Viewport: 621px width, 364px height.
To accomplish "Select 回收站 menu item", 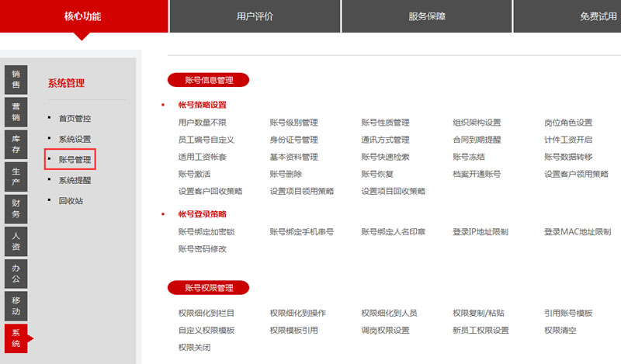I will tap(71, 201).
